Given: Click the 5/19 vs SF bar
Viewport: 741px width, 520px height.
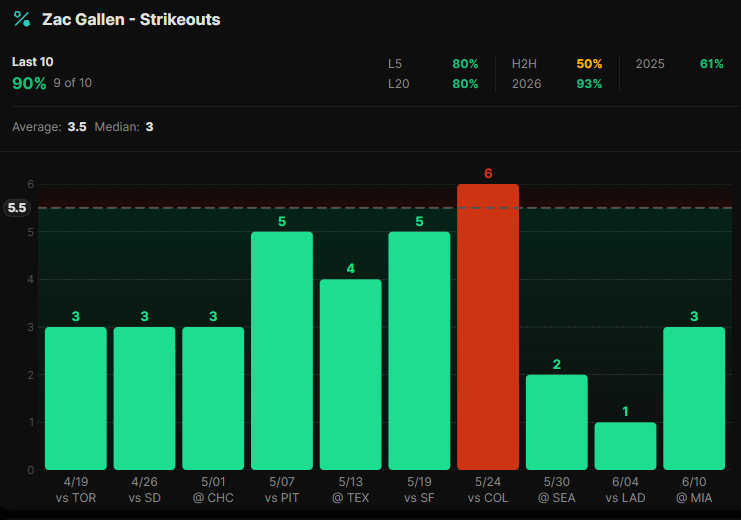Looking at the screenshot, I should click(x=419, y=351).
